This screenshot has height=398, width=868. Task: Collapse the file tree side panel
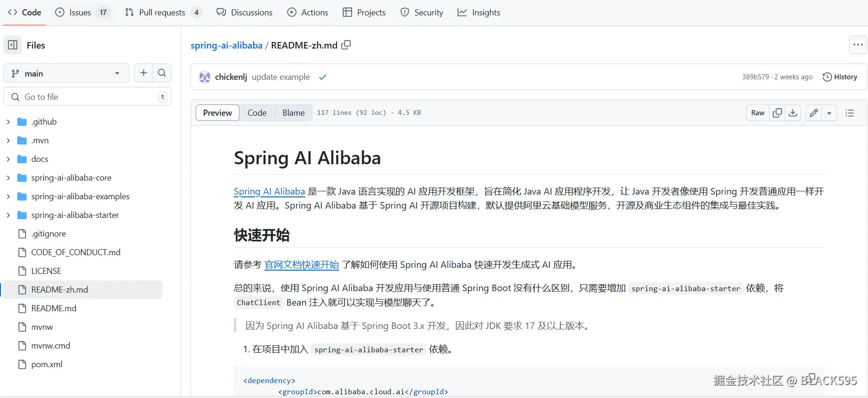[x=13, y=45]
